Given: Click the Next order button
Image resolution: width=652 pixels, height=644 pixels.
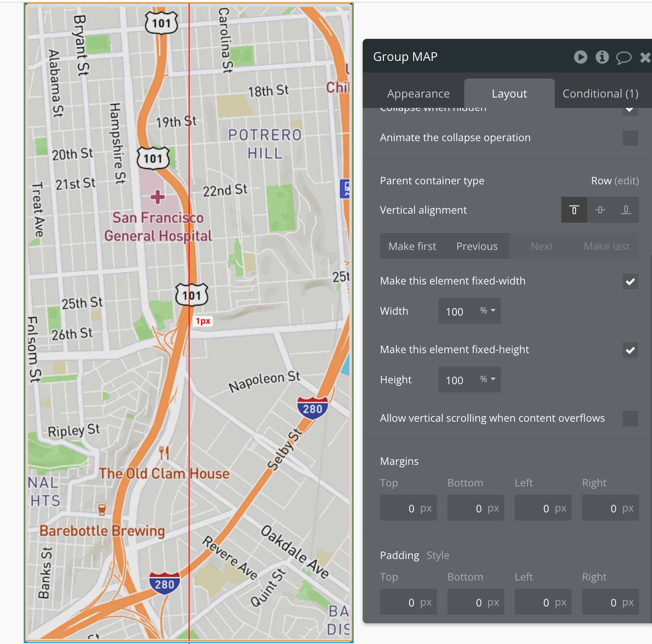Looking at the screenshot, I should click(x=541, y=246).
